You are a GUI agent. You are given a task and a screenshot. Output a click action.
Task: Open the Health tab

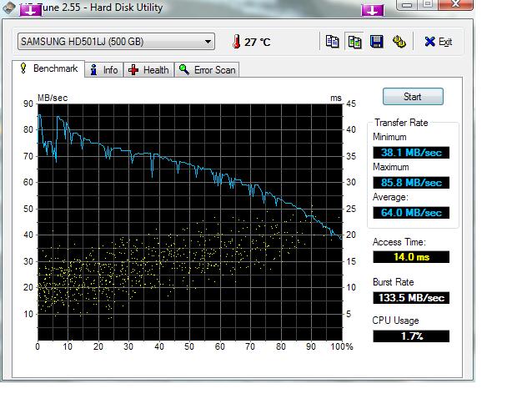coord(148,70)
